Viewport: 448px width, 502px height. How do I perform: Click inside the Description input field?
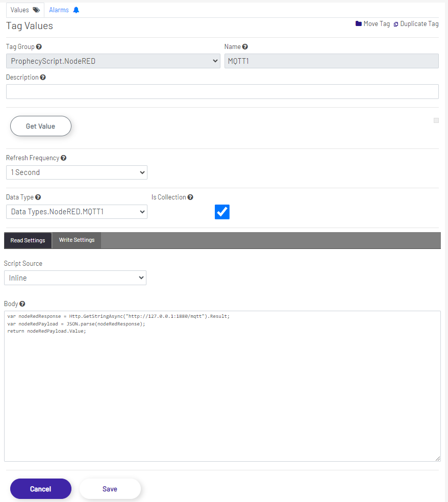(222, 91)
